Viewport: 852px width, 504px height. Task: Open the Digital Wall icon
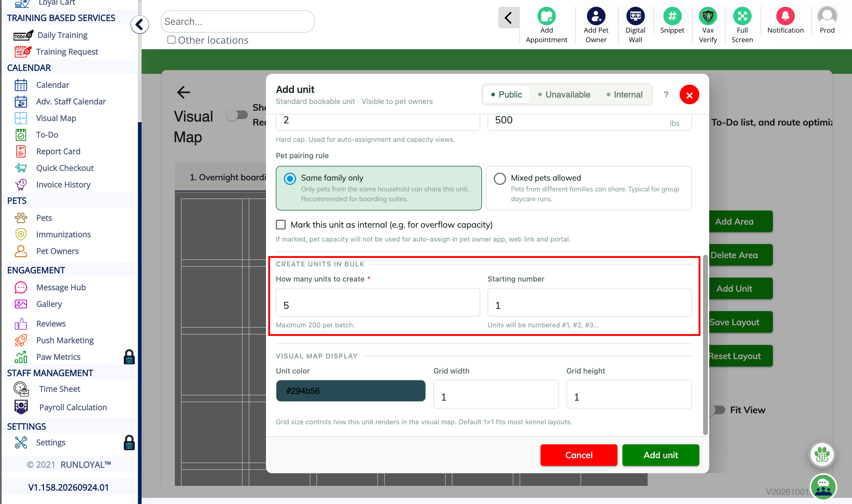635,16
